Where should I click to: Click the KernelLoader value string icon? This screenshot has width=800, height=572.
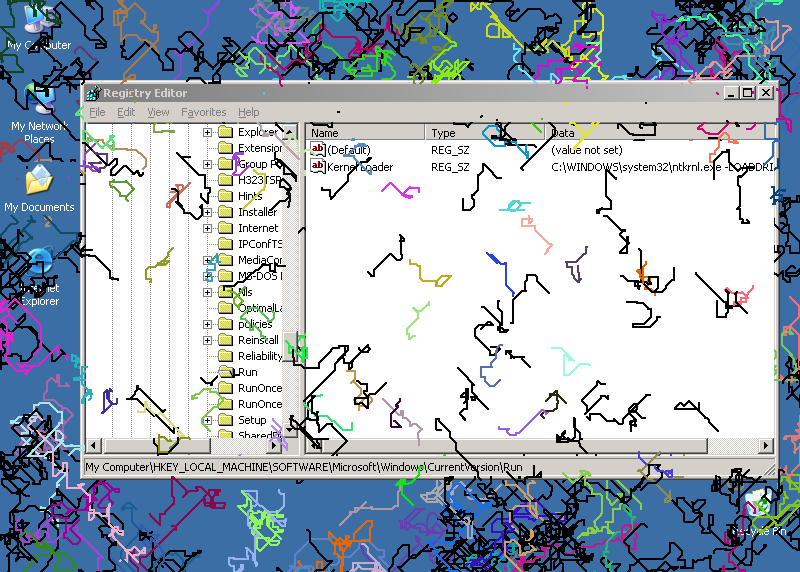point(317,166)
